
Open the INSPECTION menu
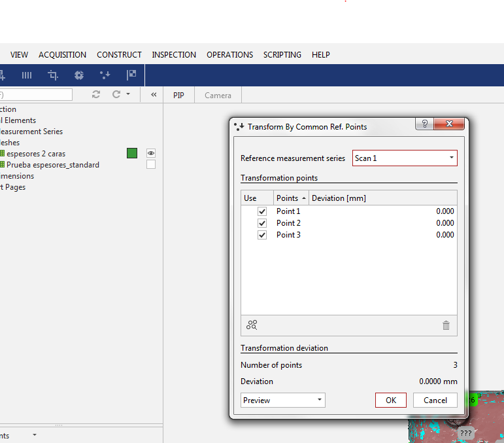174,55
